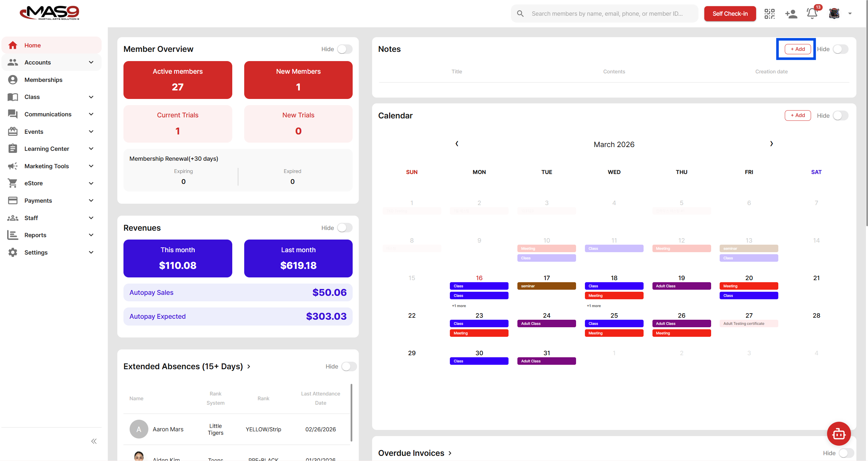
Task: Go to next month in calendar
Action: pos(771,144)
